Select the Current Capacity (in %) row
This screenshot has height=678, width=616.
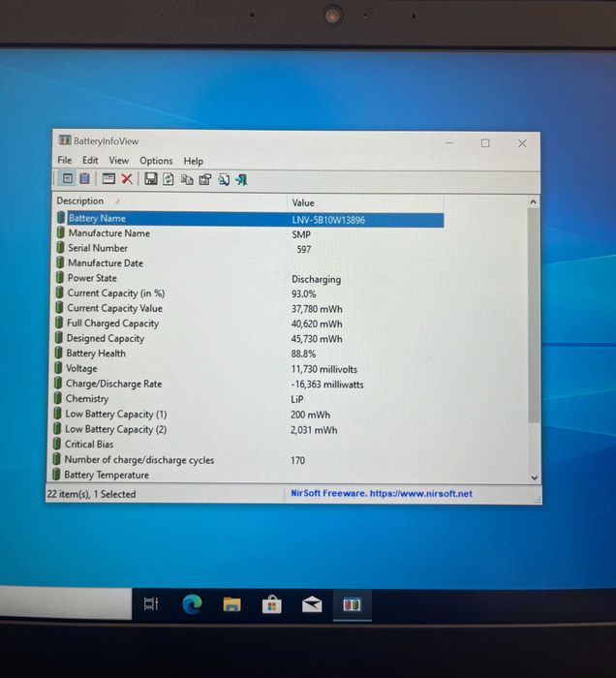point(250,293)
